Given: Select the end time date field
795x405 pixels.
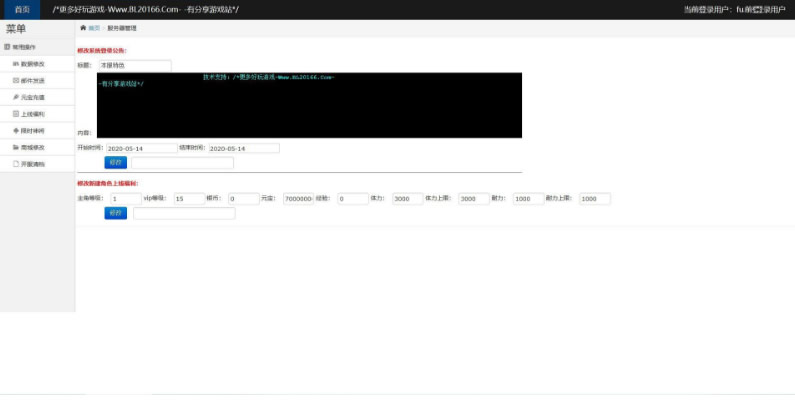Looking at the screenshot, I should point(244,149).
